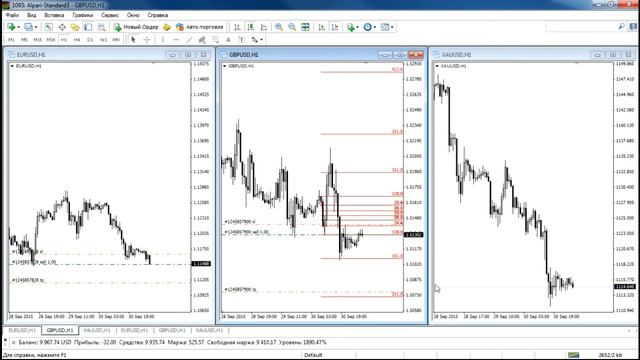Click the Новый Ордер button
Image resolution: width=640 pixels, height=360 pixels.
coord(136,27)
